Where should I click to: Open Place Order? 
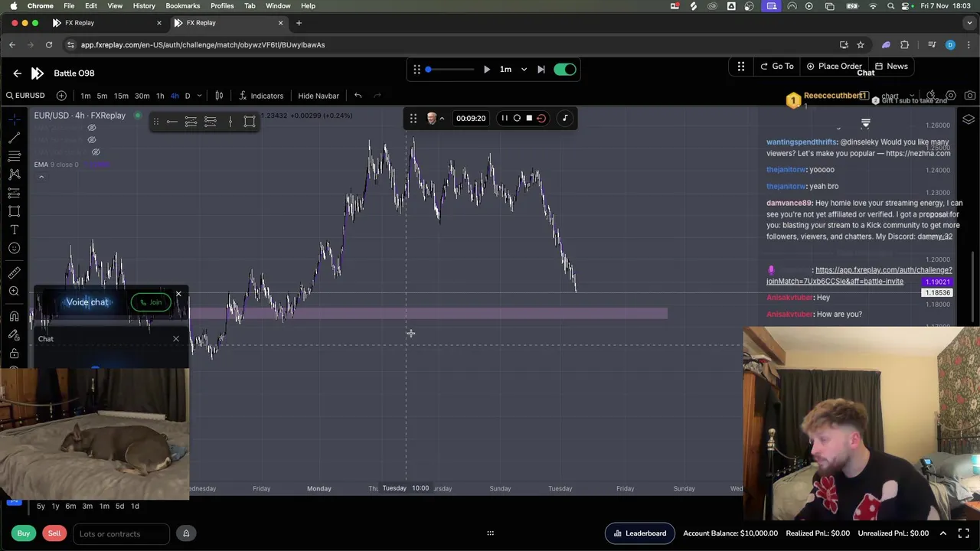[834, 66]
